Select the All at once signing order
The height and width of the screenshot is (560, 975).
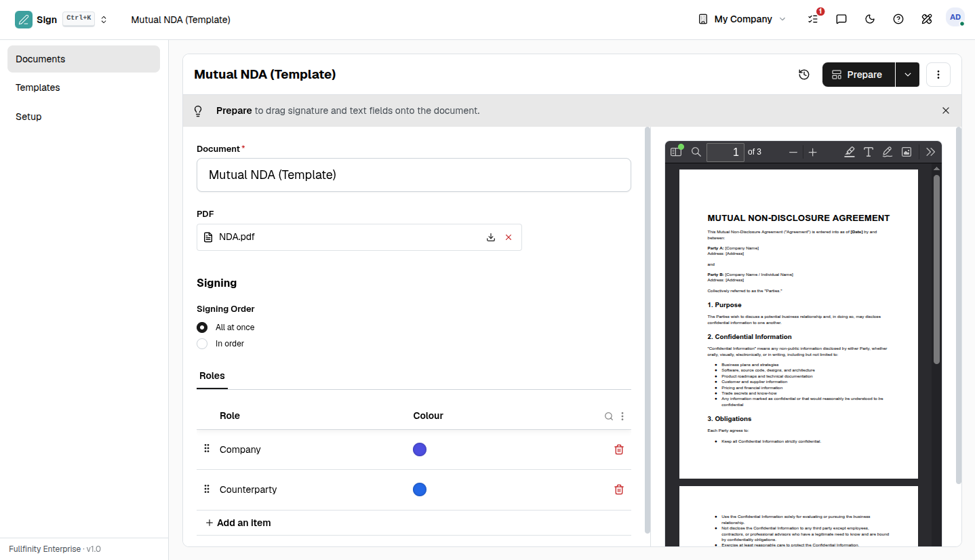(202, 327)
